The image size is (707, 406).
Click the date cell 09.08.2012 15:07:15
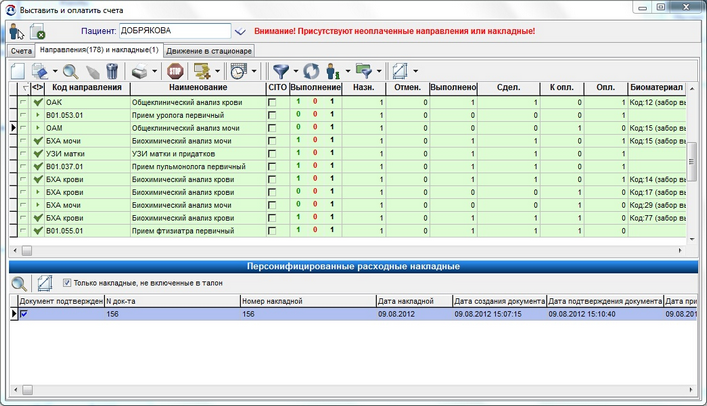(499, 314)
